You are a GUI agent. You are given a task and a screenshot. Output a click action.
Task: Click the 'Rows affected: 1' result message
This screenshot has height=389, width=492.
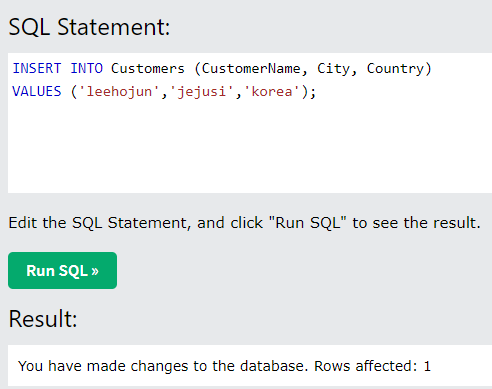[x=372, y=366]
